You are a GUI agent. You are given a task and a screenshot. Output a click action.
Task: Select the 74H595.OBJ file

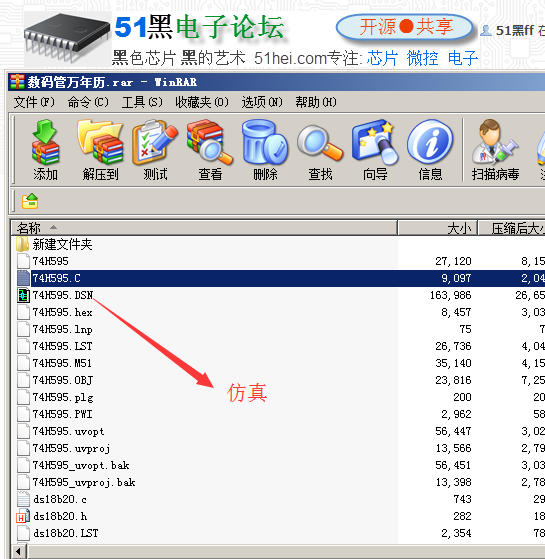(x=63, y=380)
